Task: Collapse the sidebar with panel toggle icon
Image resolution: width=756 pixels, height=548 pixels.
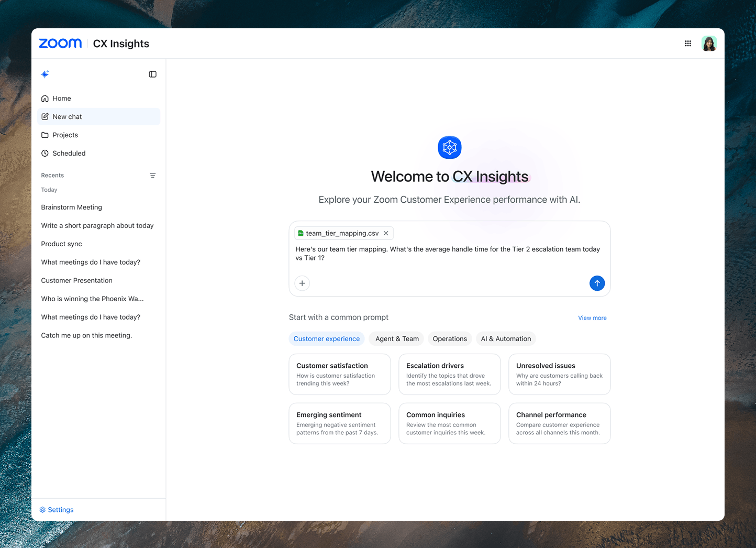Action: [153, 74]
